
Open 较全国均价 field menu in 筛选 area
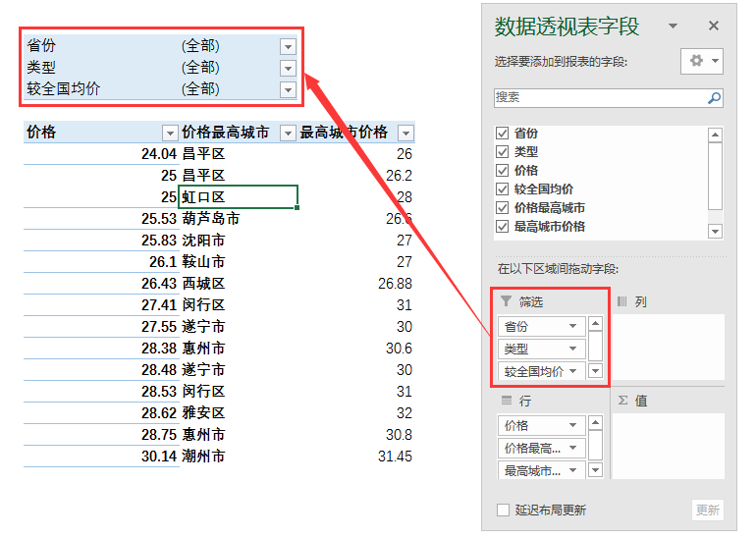[x=572, y=371]
